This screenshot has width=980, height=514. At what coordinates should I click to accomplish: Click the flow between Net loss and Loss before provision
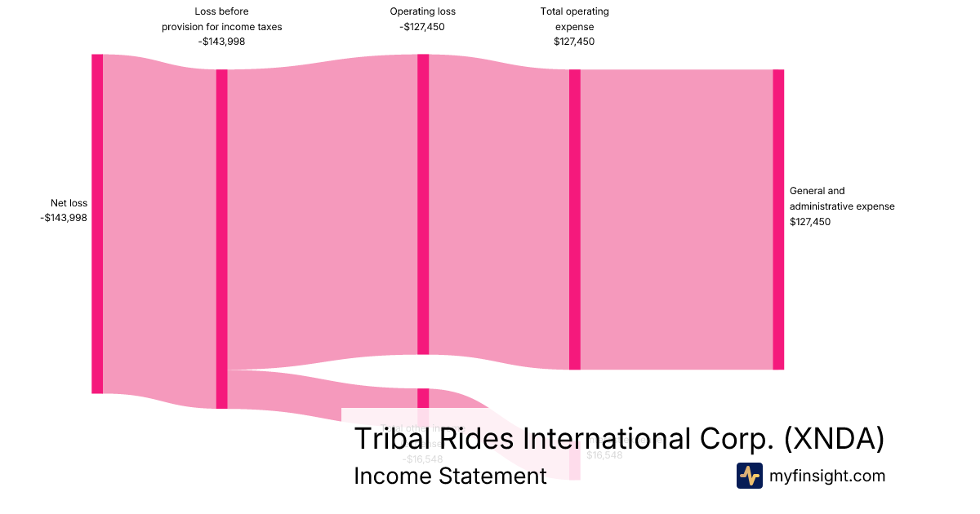click(x=159, y=228)
